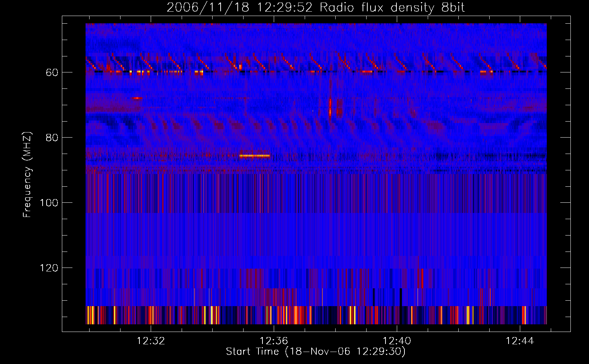Click the 100 frequency tick label

(x=49, y=203)
